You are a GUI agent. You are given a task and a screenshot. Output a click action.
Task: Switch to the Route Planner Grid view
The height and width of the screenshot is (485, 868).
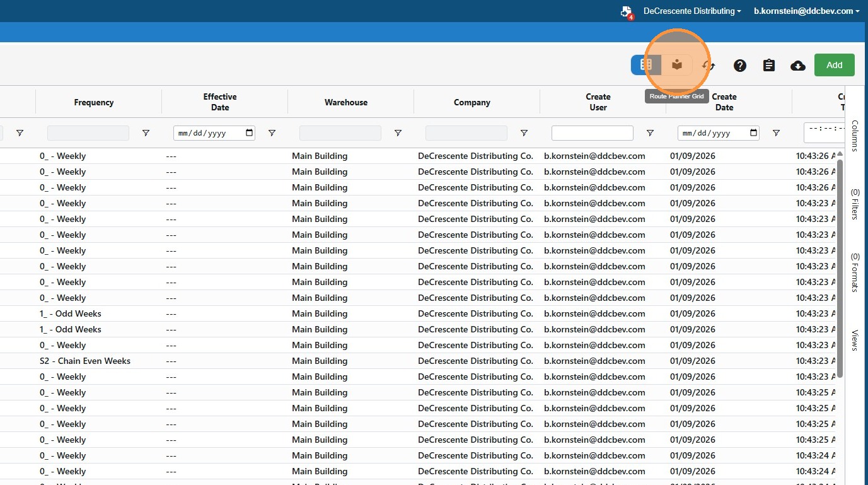(677, 65)
